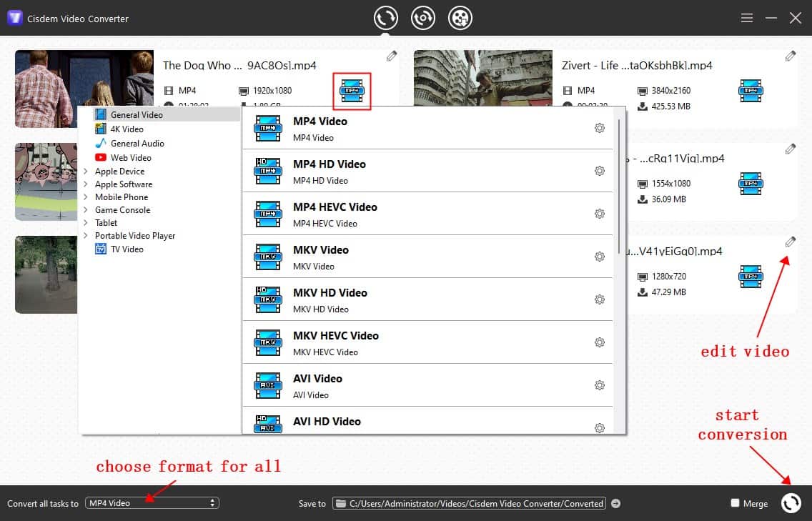Choose the AVI HD Video format
812x521 pixels.
click(x=427, y=421)
